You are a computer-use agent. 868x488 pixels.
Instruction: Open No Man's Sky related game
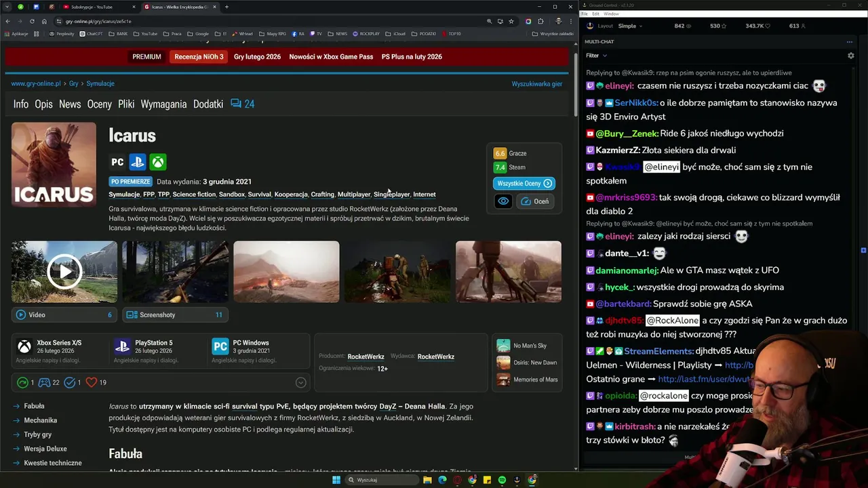(x=528, y=346)
